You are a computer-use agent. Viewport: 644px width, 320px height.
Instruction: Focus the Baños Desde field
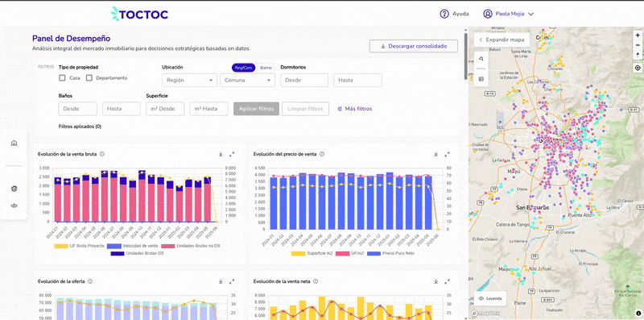[78, 109]
